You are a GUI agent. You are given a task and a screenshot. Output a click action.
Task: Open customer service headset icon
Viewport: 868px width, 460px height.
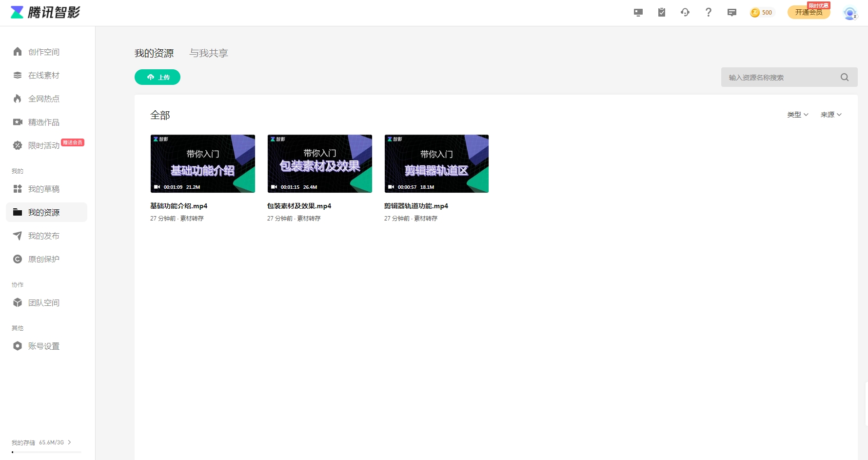(685, 13)
